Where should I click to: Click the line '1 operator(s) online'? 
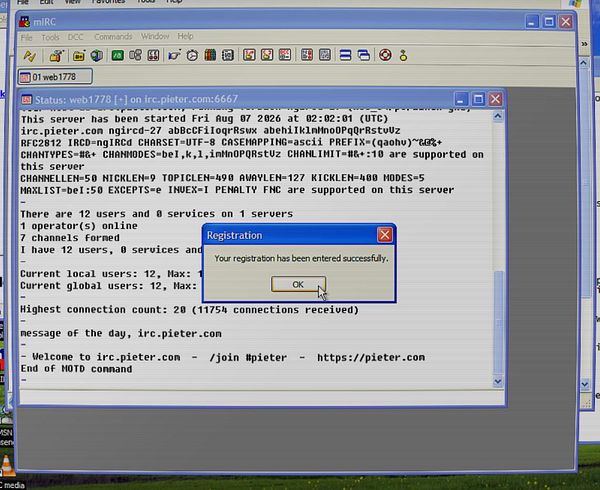pos(78,226)
